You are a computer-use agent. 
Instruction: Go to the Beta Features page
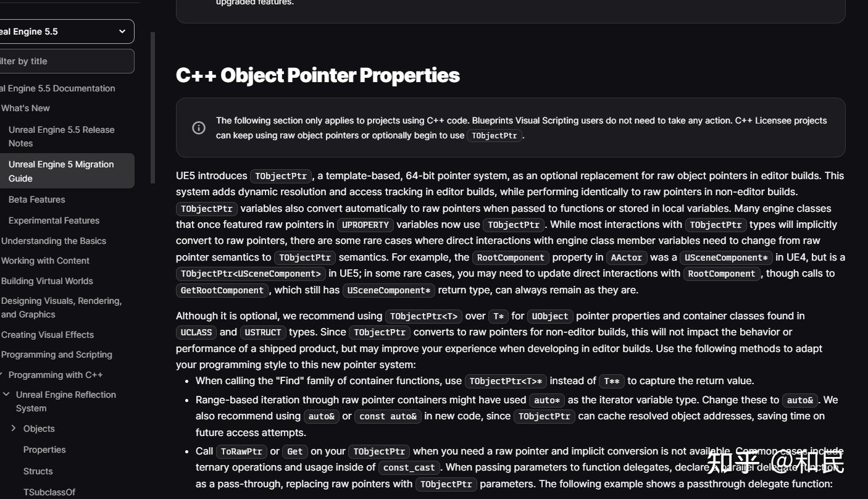click(36, 199)
